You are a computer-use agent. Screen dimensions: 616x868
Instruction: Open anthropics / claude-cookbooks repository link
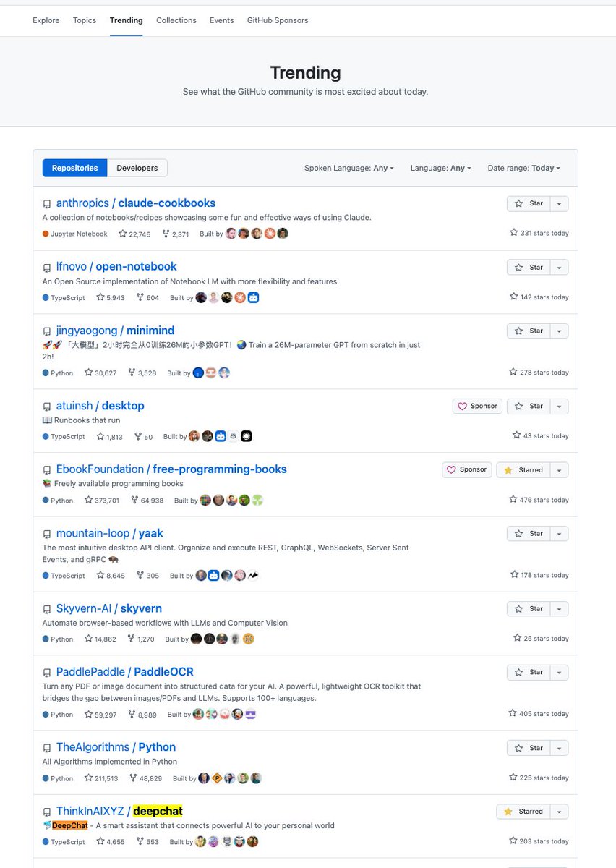point(136,203)
